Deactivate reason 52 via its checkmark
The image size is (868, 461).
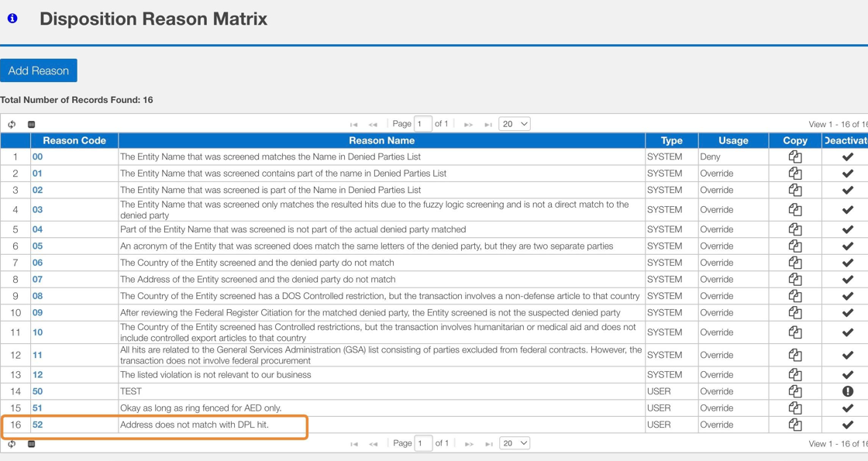[848, 425]
